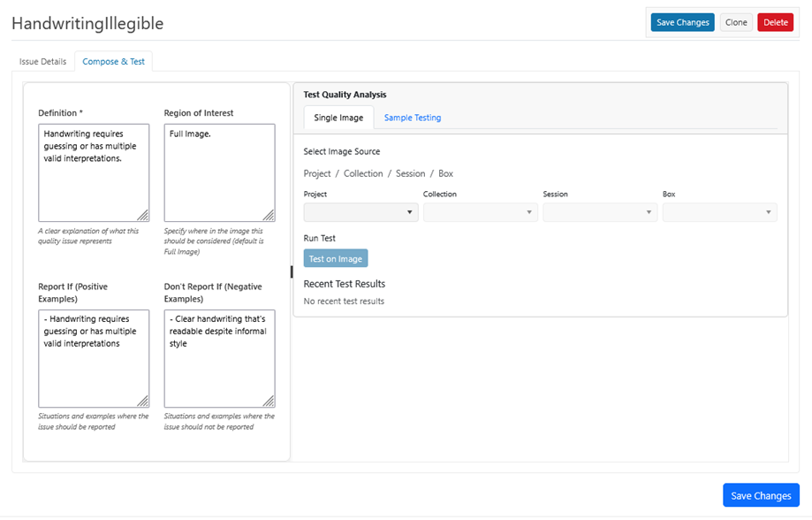Click inside the Definition text area

(93, 172)
